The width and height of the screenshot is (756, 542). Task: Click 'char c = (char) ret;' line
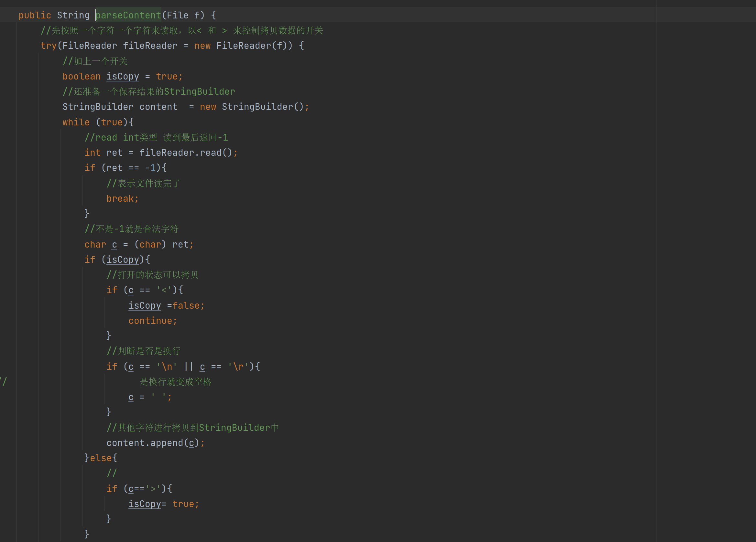click(139, 244)
